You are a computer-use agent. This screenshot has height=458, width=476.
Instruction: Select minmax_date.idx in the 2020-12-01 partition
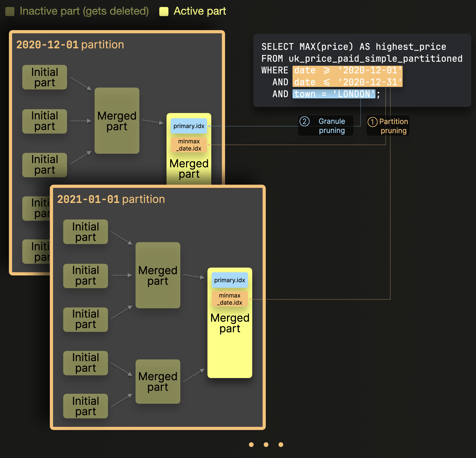pos(189,145)
